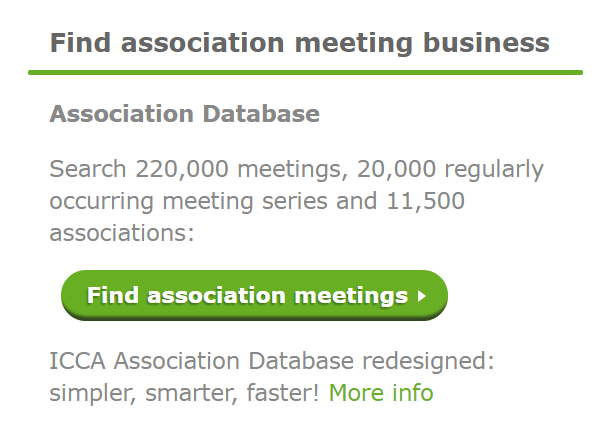Image resolution: width=594 pixels, height=424 pixels.
Task: Click the ICCA Association Database redesigned text
Action: 272,360
